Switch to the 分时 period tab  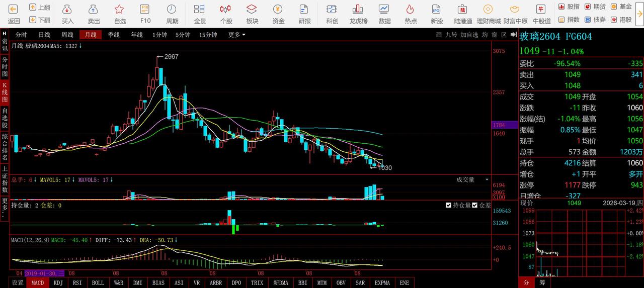[21, 35]
